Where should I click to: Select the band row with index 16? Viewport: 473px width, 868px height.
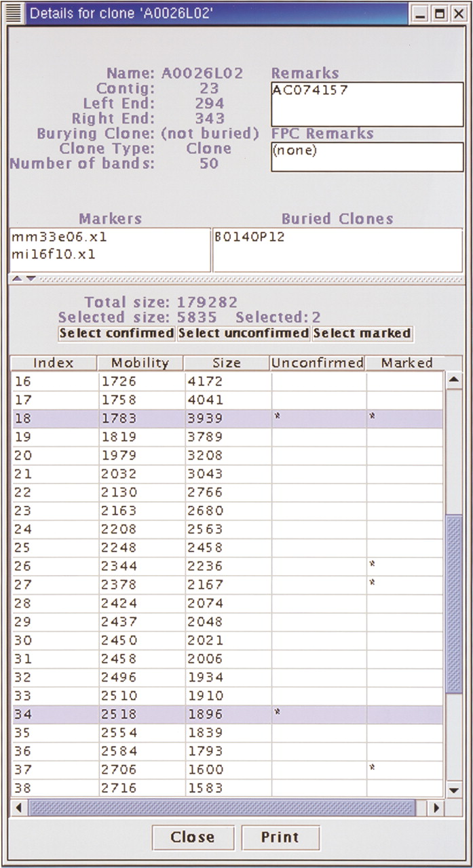tap(227, 382)
